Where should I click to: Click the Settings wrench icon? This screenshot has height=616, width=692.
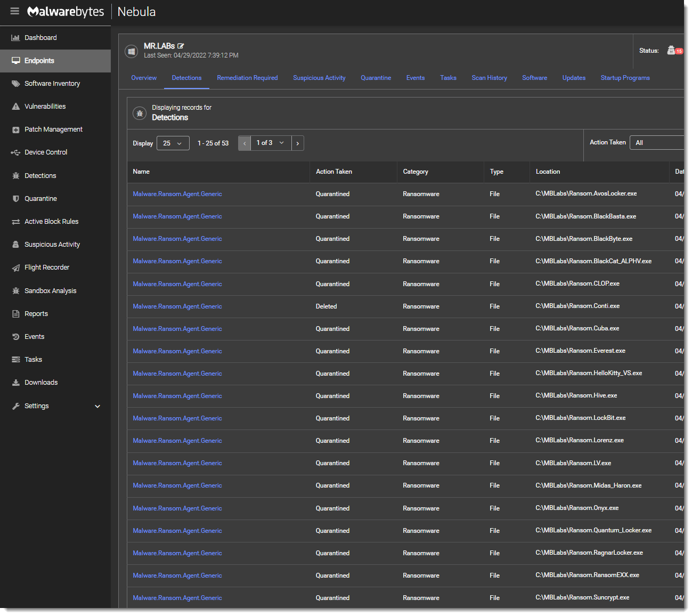click(15, 406)
